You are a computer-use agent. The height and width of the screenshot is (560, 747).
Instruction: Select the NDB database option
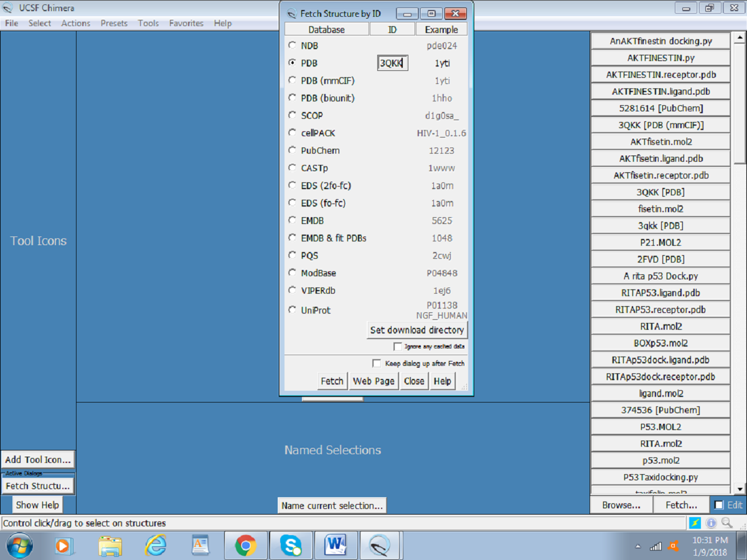pos(292,45)
